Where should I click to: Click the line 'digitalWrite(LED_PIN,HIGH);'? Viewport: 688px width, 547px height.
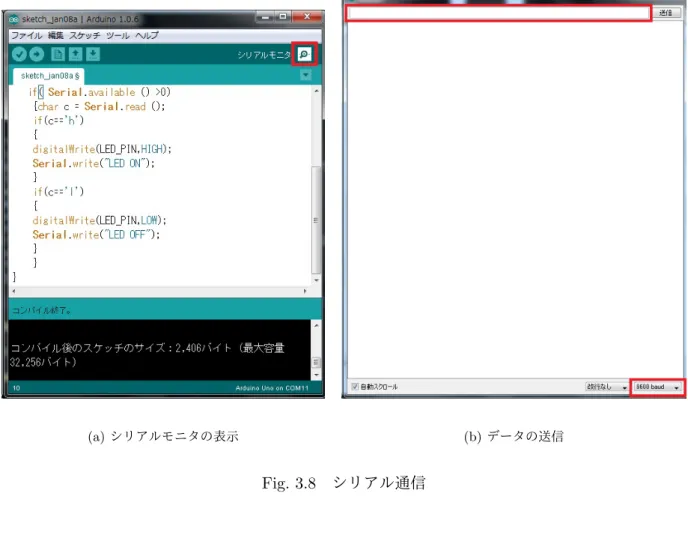(102, 149)
